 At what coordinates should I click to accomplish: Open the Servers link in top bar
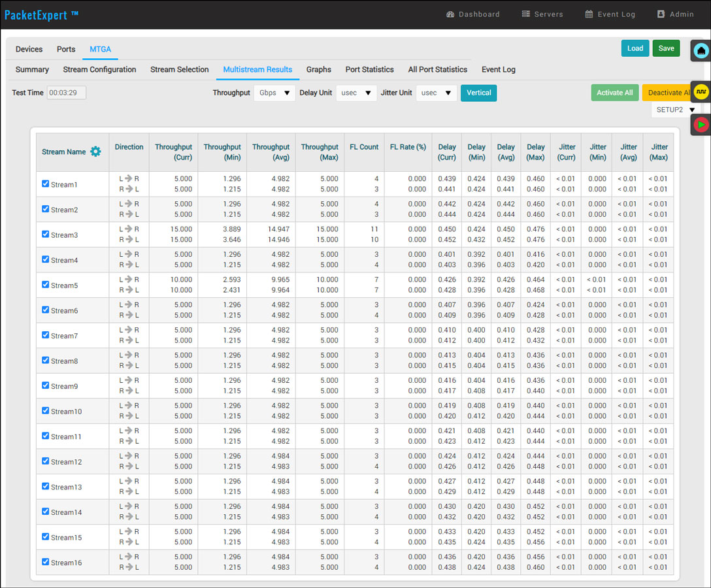coord(542,14)
